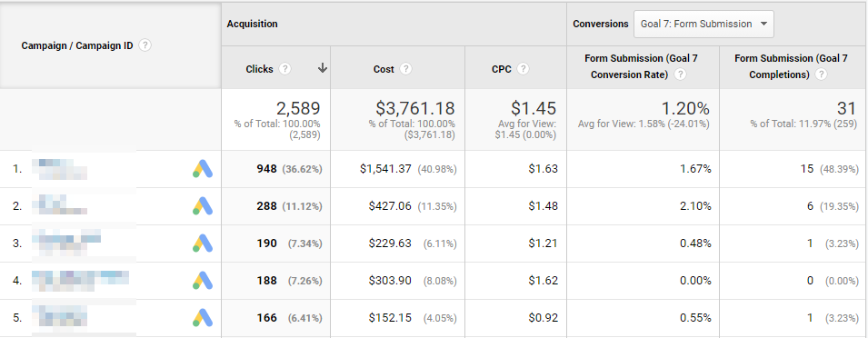Image resolution: width=868 pixels, height=338 pixels.
Task: Click Google Ads icon in row 5
Action: tap(203, 317)
